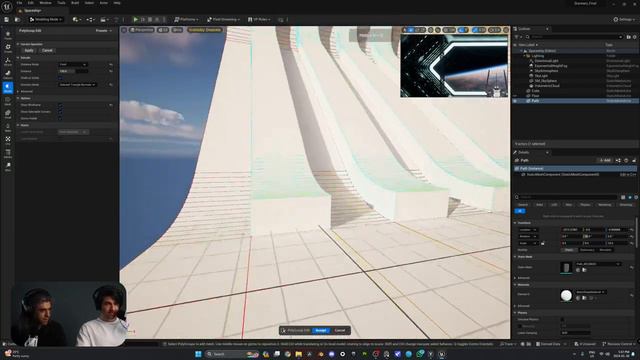640x360 pixels.
Task: Adjust the Linear Damping value field
Action: tap(576, 333)
